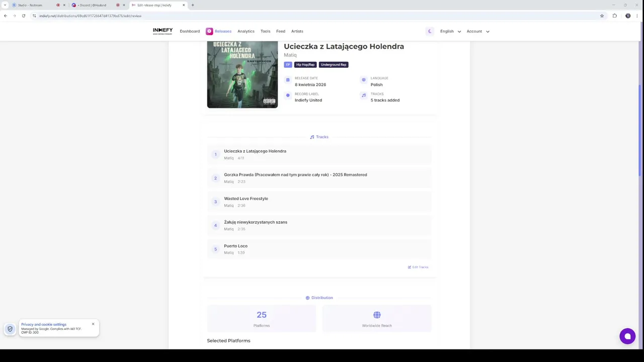Click the release title Ucieczka z Latającego Holendra
The height and width of the screenshot is (362, 644).
[x=344, y=46]
